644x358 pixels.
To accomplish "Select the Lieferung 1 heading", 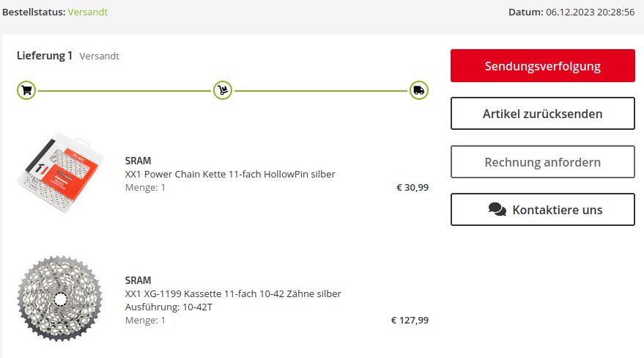I will (45, 56).
